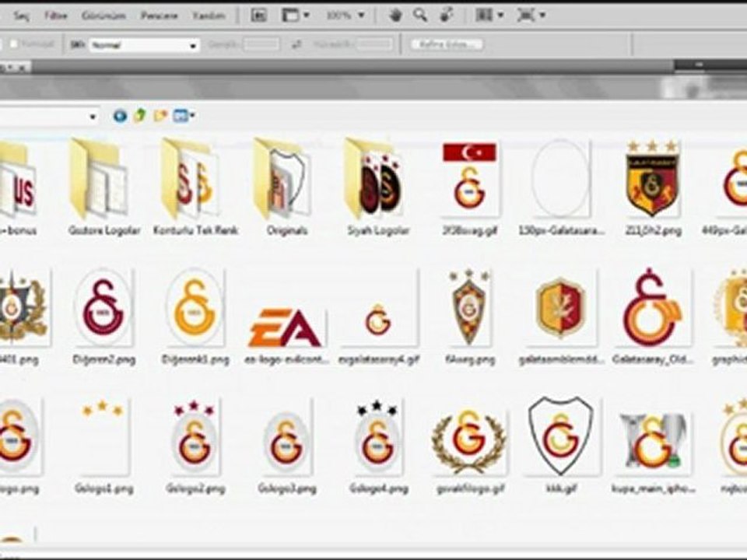747x560 pixels.
Task: Select the Diğerenk1.png yellow logo
Action: (195, 308)
